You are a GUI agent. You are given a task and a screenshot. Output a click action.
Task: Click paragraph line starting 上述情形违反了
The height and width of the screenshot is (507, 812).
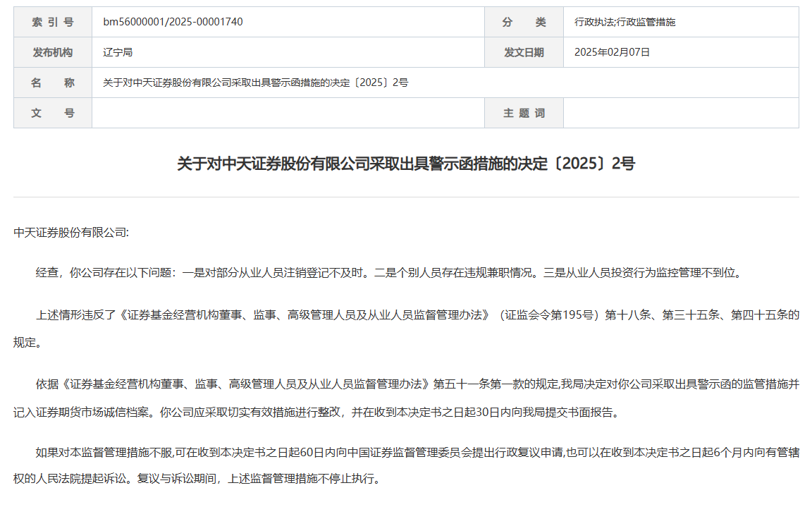point(417,315)
